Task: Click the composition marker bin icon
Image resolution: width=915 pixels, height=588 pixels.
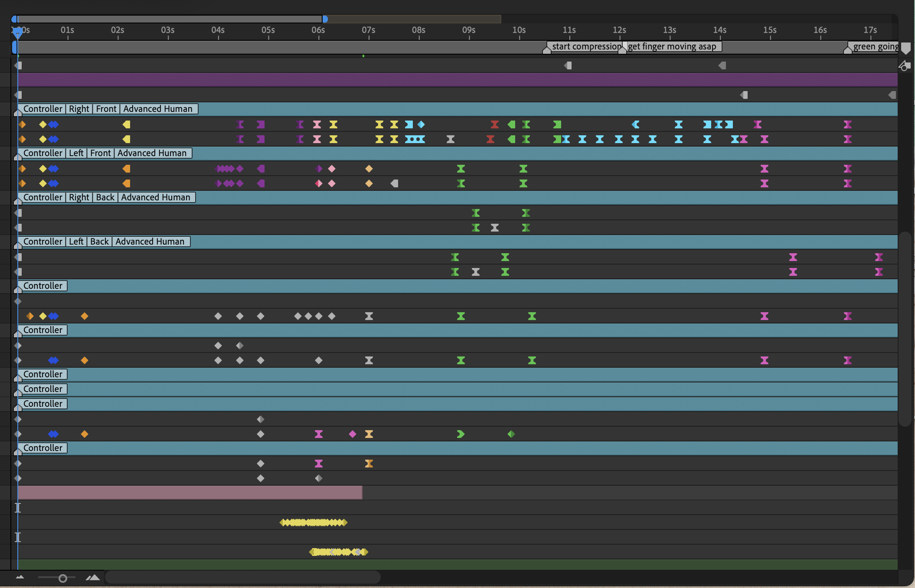Action: pyautogui.click(x=905, y=47)
